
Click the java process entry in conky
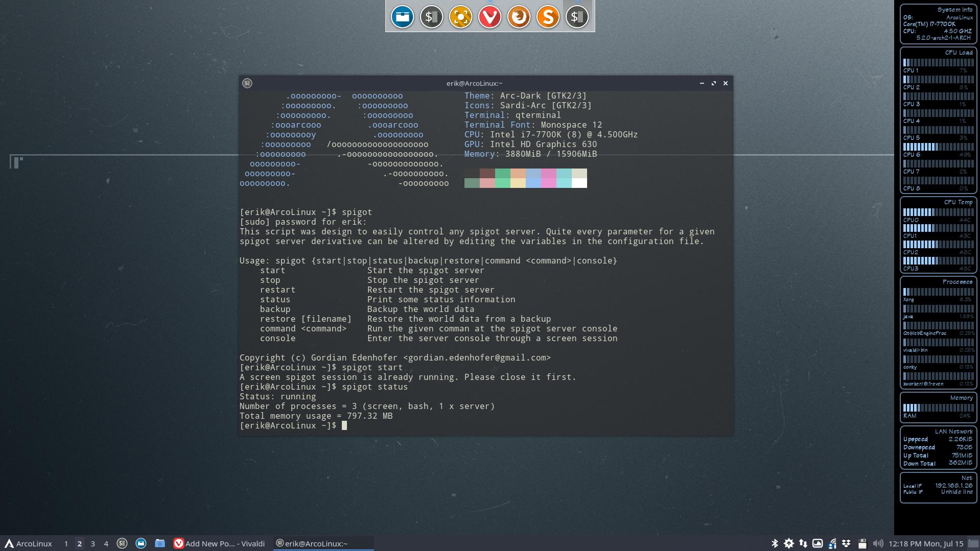[x=938, y=317]
